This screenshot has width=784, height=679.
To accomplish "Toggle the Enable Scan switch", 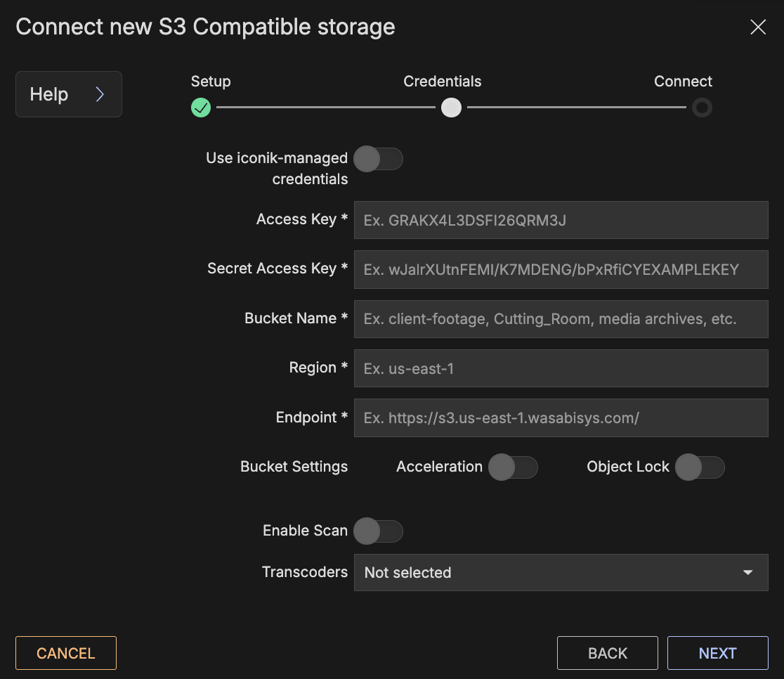I will tap(378, 531).
